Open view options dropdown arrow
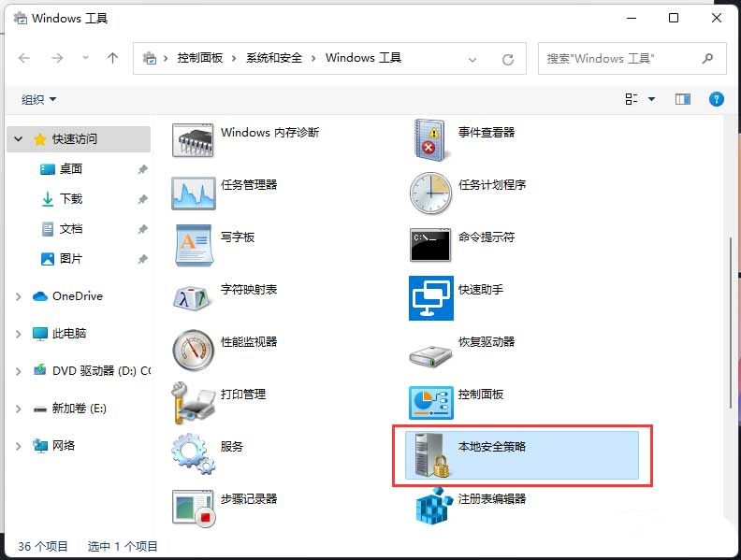The width and height of the screenshot is (741, 560). click(652, 99)
